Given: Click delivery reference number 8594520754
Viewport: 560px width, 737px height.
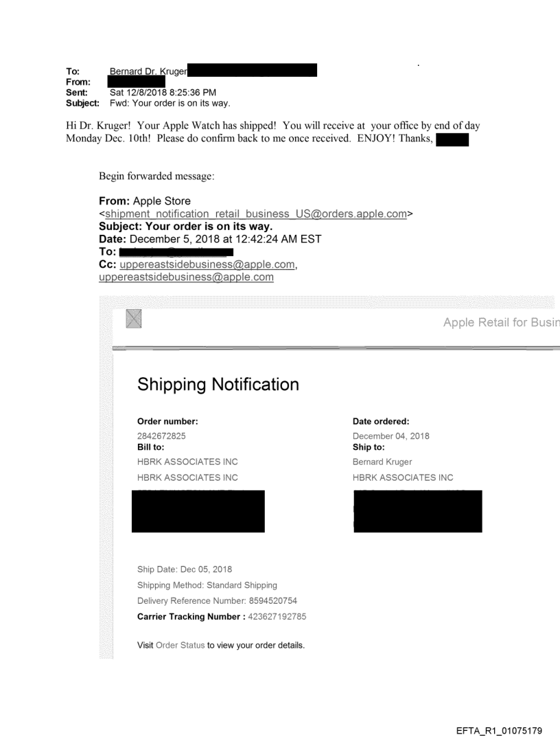Looking at the screenshot, I should [263, 601].
